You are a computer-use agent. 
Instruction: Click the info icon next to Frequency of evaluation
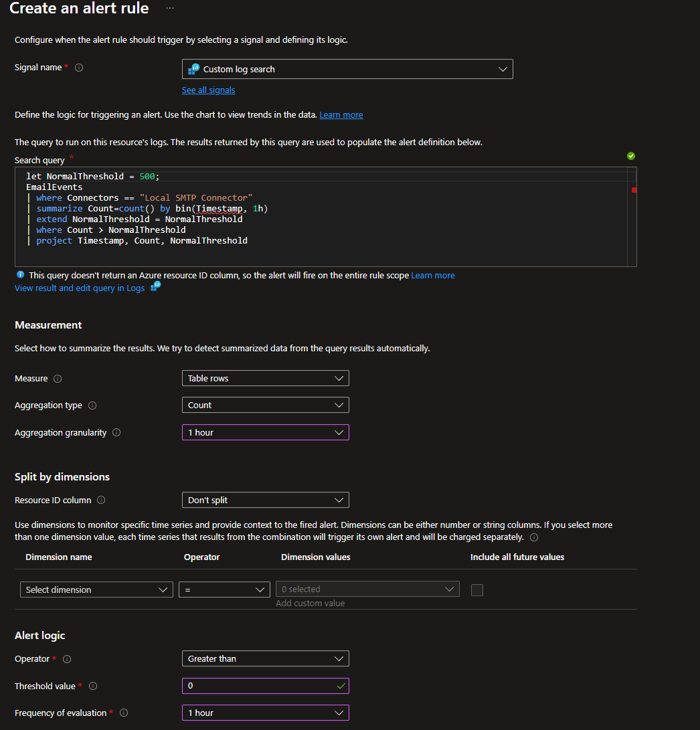(x=124, y=713)
